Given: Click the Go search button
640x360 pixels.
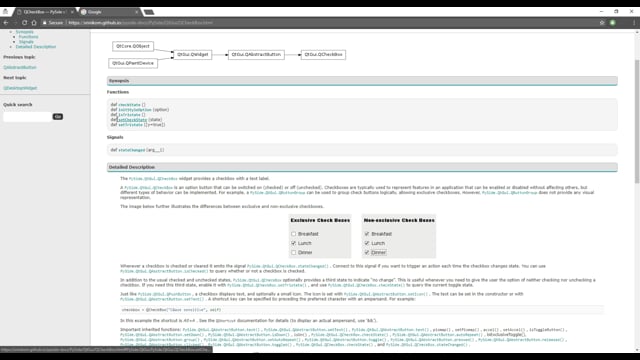Looking at the screenshot, I should [58, 117].
